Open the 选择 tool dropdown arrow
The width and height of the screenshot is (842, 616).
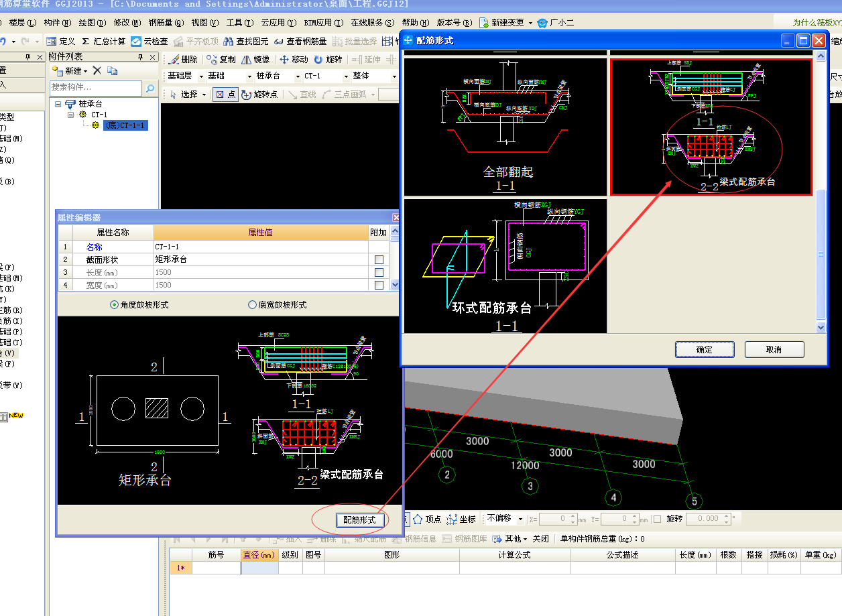pyautogui.click(x=204, y=95)
